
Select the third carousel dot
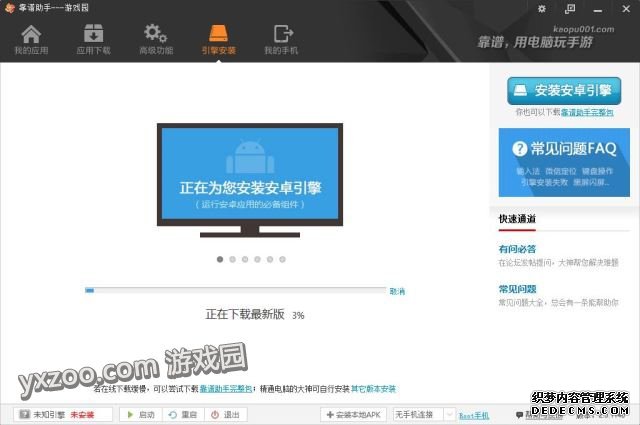[245, 259]
